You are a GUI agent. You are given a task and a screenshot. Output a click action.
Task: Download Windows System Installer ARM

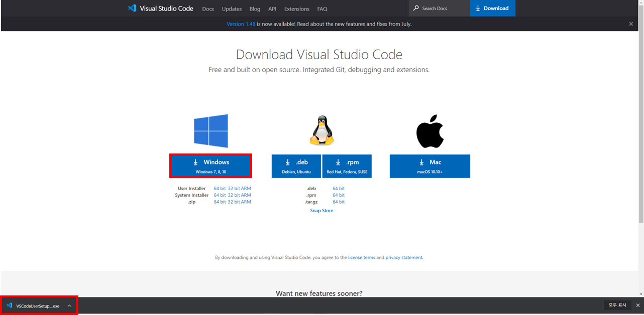click(x=246, y=195)
